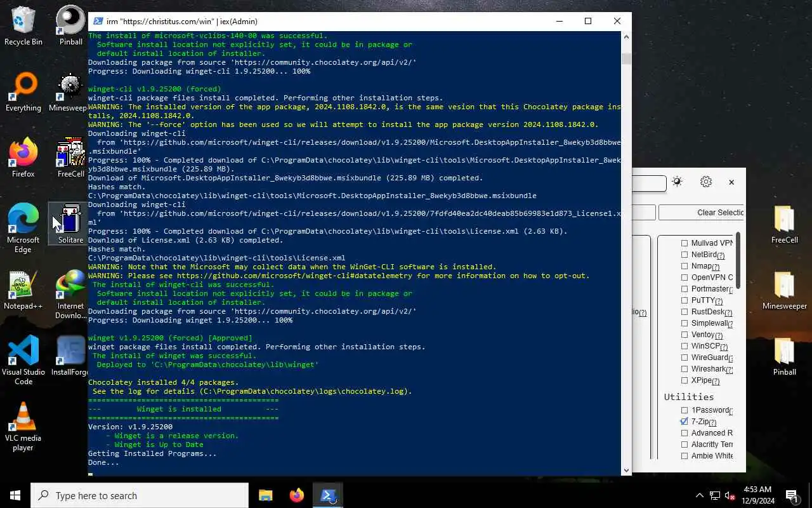Select the VLC media player icon
Image resolution: width=812 pixels, height=508 pixels.
[x=23, y=427]
